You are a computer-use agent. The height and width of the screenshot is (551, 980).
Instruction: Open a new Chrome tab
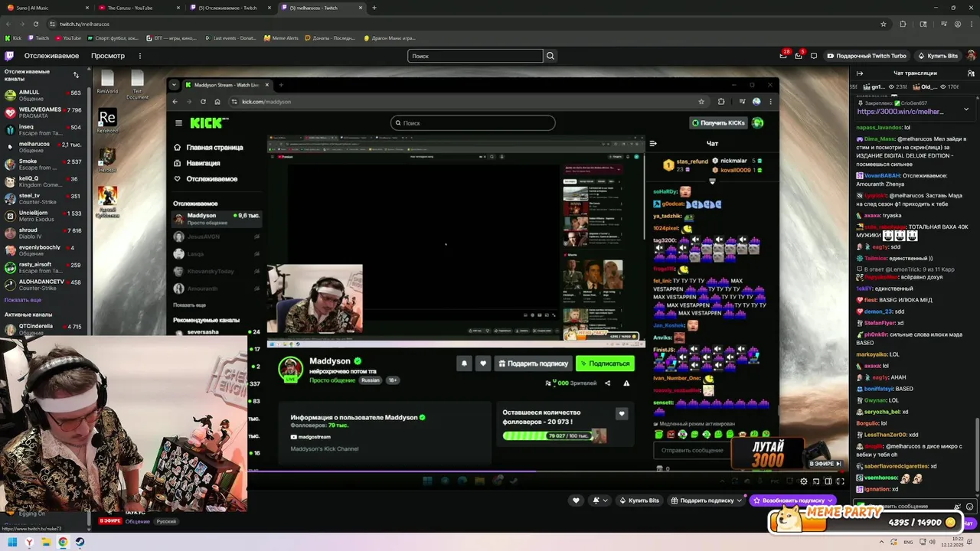[374, 8]
